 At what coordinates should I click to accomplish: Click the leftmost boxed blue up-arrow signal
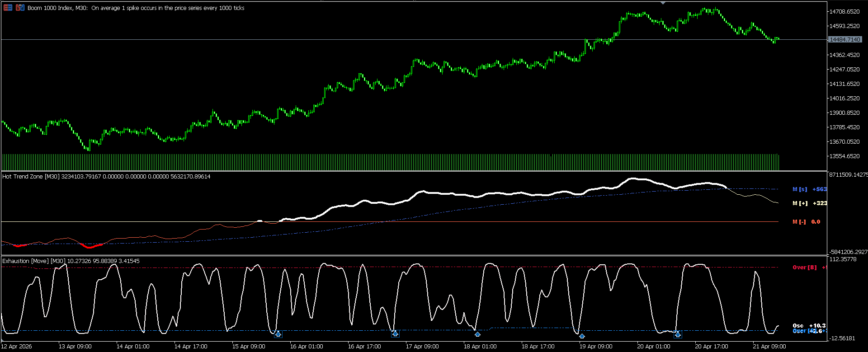click(x=278, y=334)
